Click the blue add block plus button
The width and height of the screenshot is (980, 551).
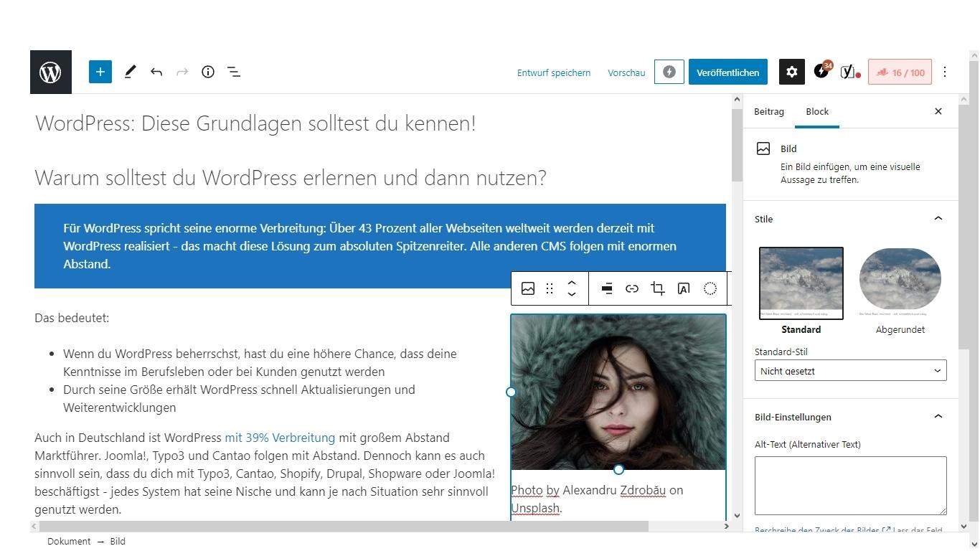click(100, 72)
